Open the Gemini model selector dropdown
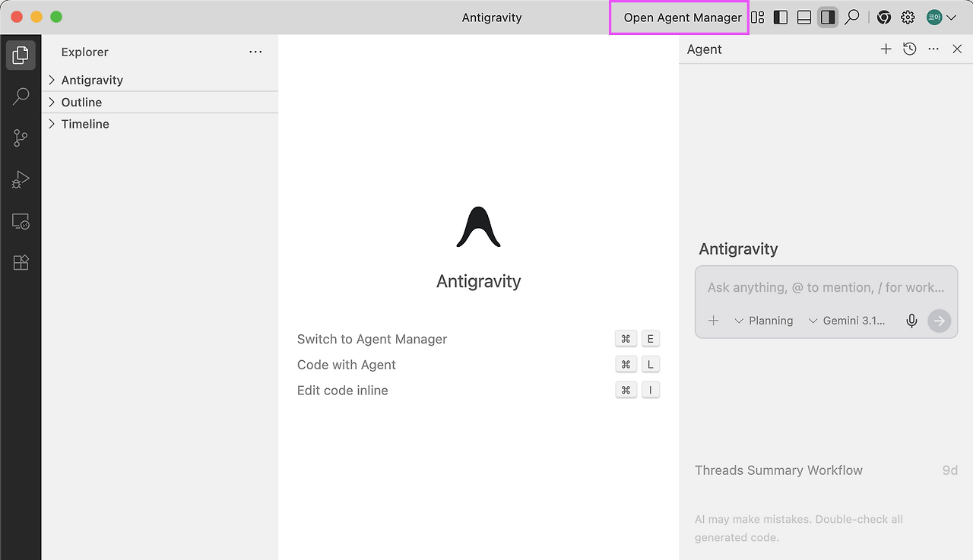Viewport: 973px width, 560px height. [846, 321]
